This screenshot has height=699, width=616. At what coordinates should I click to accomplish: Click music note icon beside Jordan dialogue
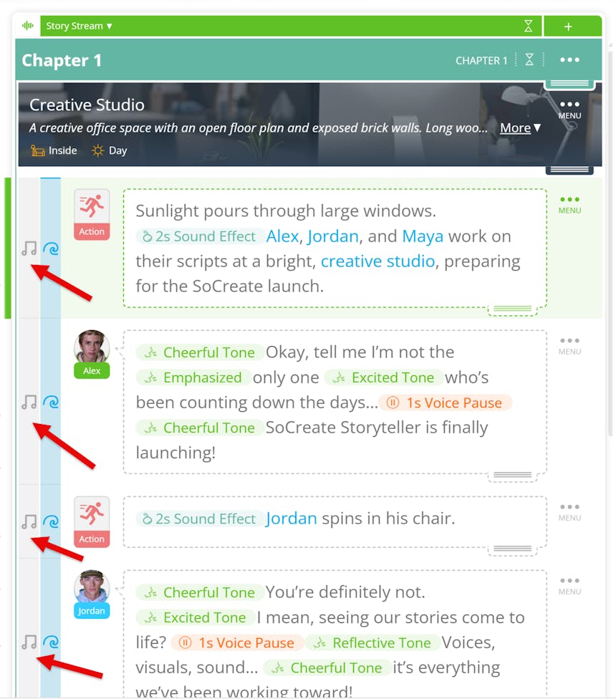pos(29,642)
